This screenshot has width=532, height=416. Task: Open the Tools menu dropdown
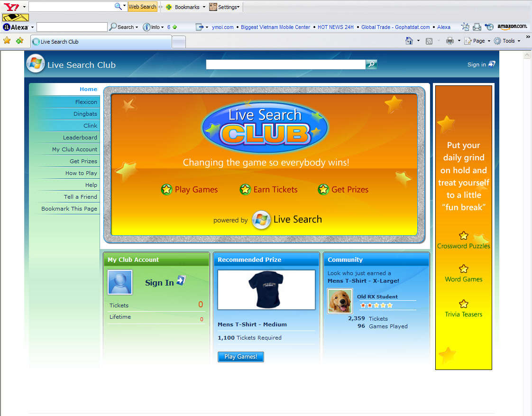point(519,41)
